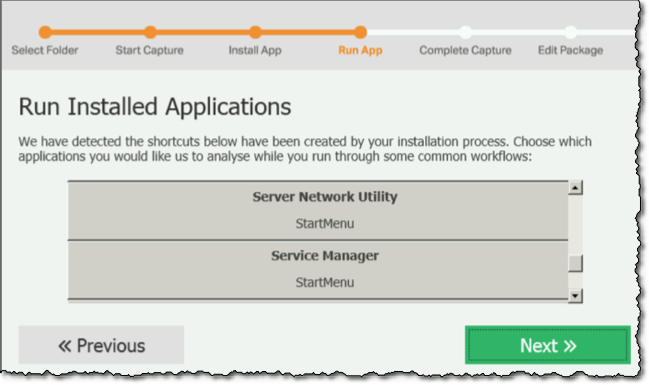Jump to the Select Folder step
The width and height of the screenshot is (649, 385).
(45, 50)
